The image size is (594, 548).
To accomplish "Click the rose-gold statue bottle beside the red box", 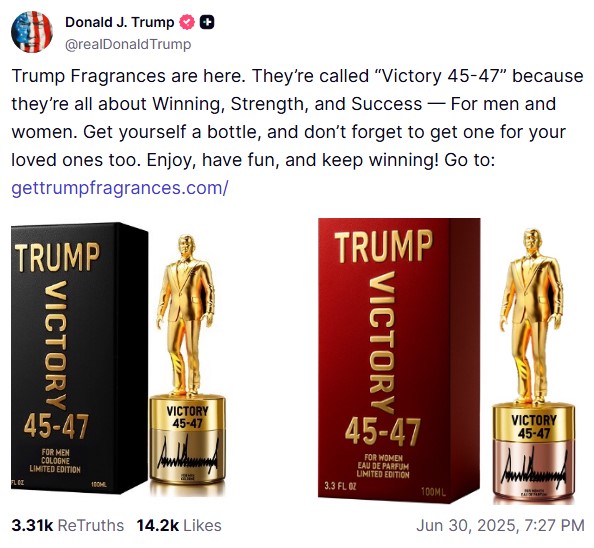I will tap(533, 366).
